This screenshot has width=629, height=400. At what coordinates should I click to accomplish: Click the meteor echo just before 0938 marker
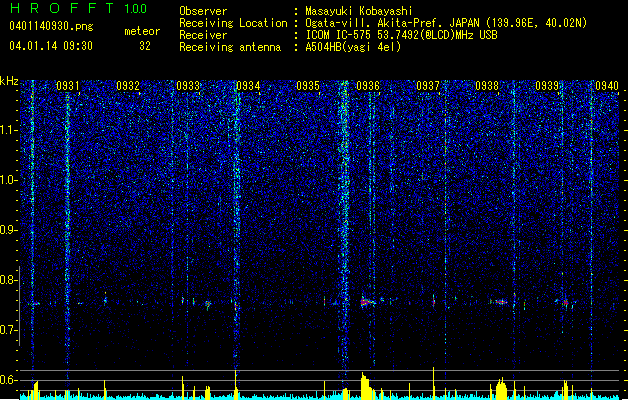pyautogui.click(x=500, y=302)
